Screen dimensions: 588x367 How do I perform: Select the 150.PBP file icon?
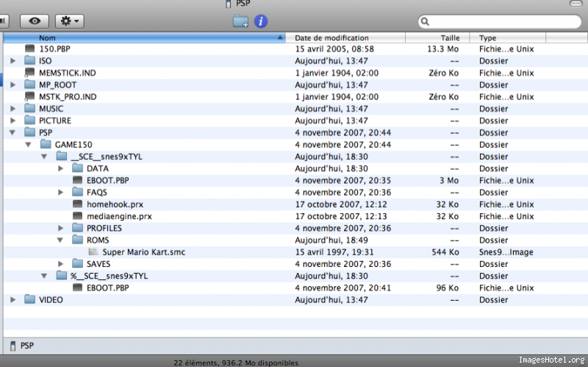[29, 49]
